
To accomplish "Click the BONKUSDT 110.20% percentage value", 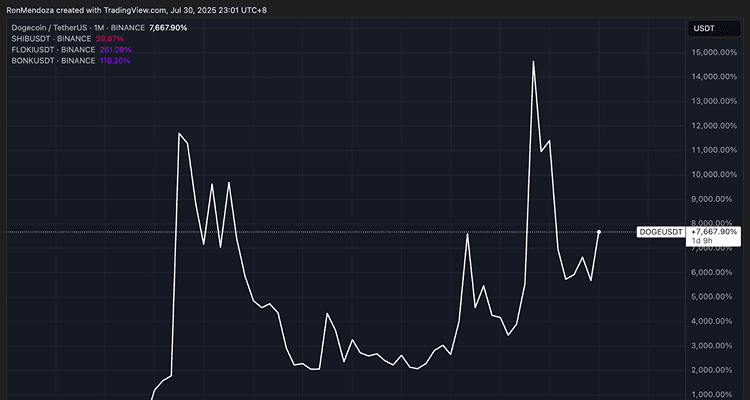I will tap(115, 61).
